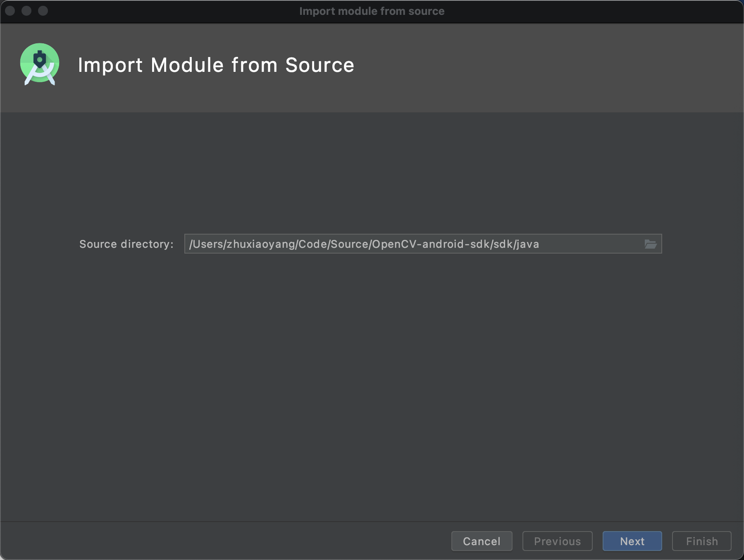Viewport: 744px width, 560px height.
Task: Click the word "Source" in the large heading
Action: [320, 65]
